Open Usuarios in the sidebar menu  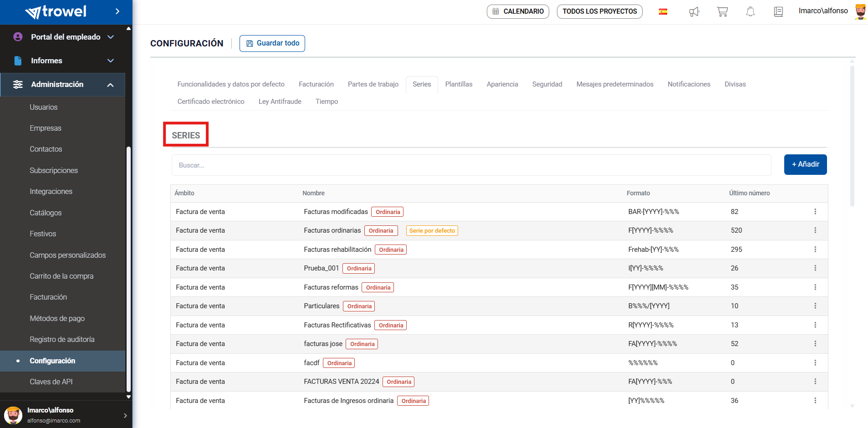[44, 107]
